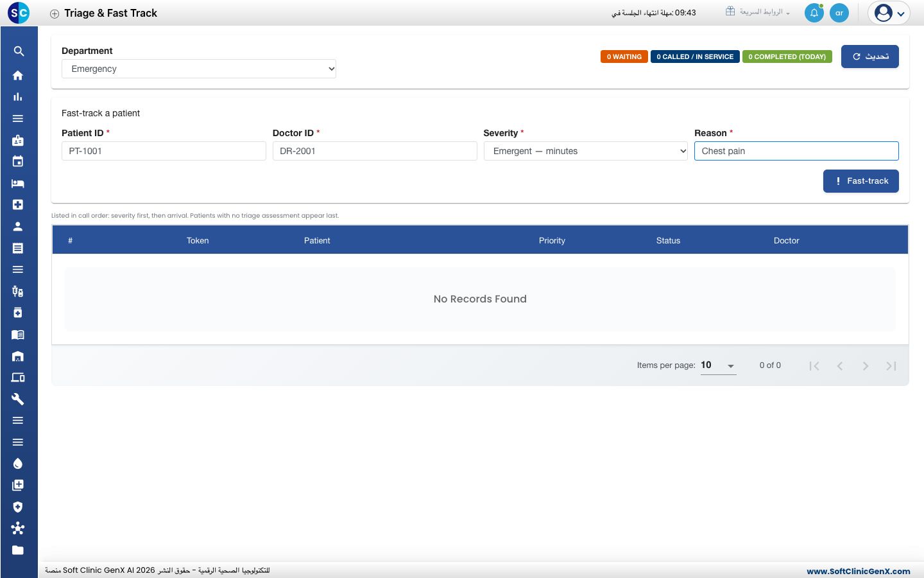Image resolution: width=924 pixels, height=578 pixels.
Task: Select the hub network icon
Action: pos(18,528)
